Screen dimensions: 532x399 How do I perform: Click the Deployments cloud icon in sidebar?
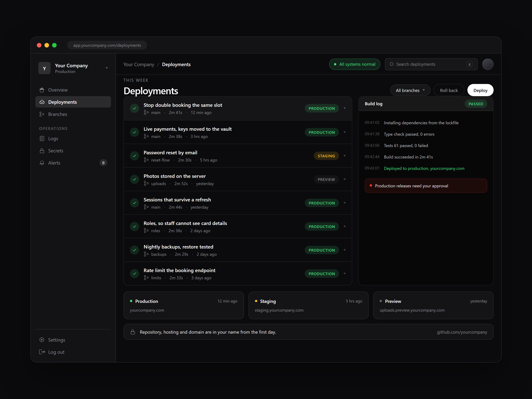pos(42,102)
